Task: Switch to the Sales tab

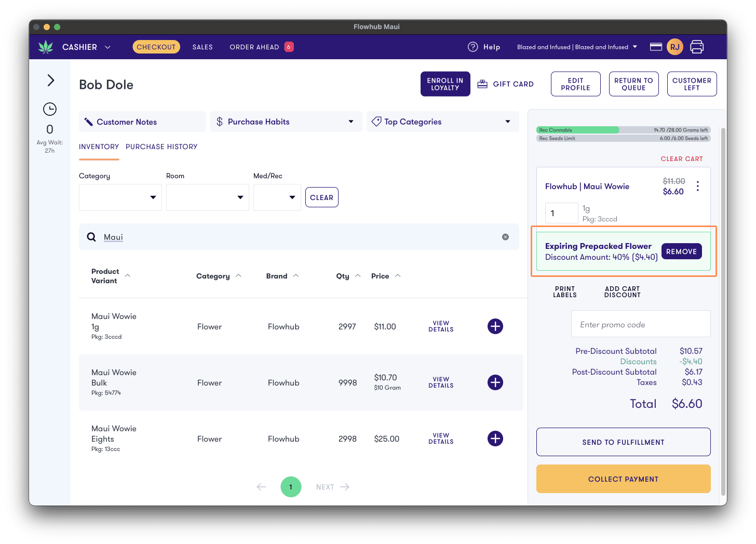Action: click(x=203, y=47)
